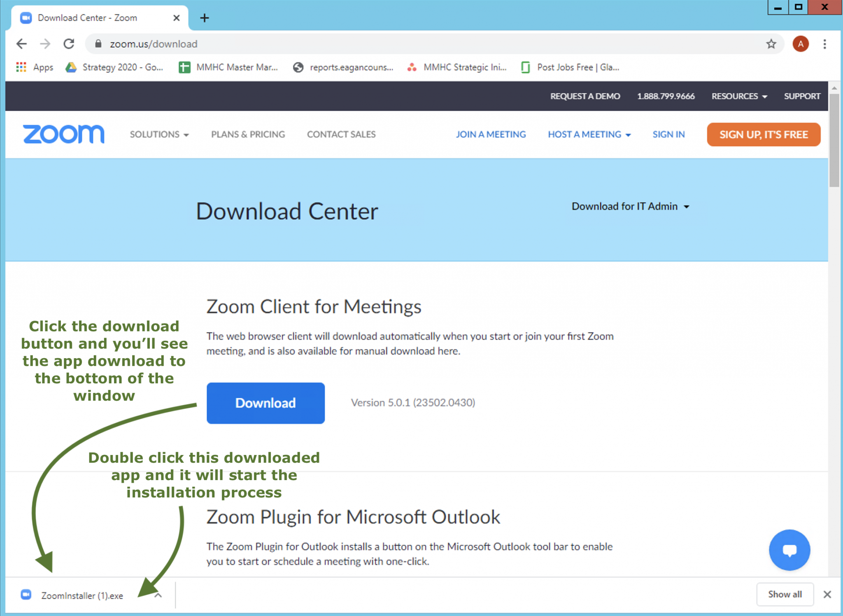Viewport: 843px width, 616px height.
Task: Open the Sign In link
Action: click(x=668, y=134)
